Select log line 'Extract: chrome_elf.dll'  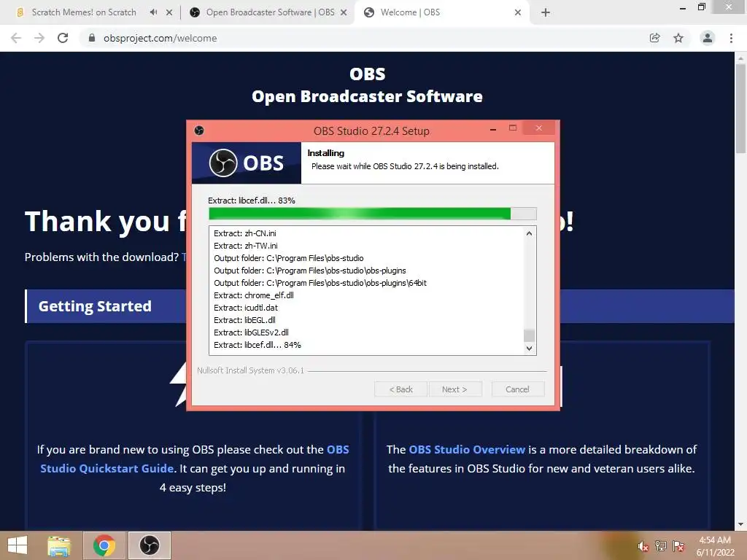tap(253, 295)
